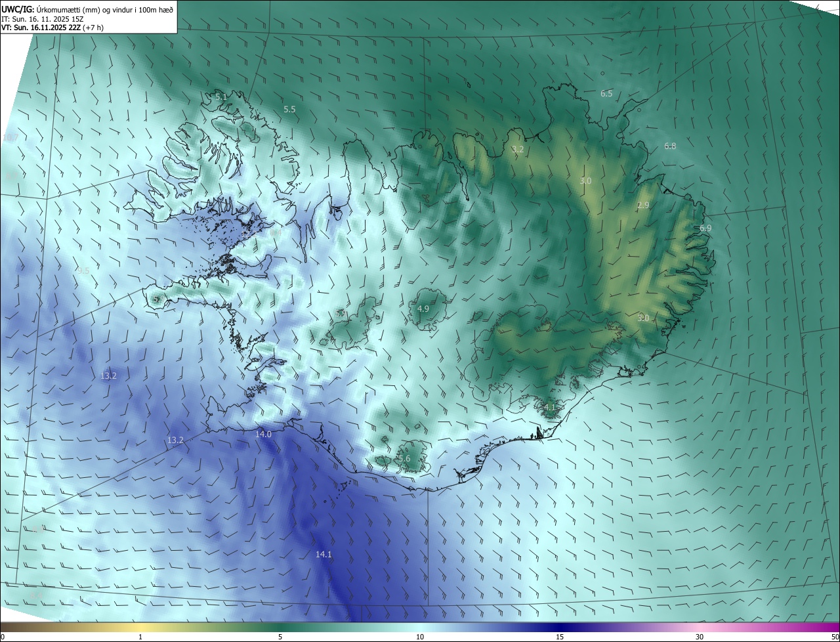Click the 'VT: Sun. 16.11.2025 22Z (+7 h)' line
The image size is (840, 642).
pos(52,28)
